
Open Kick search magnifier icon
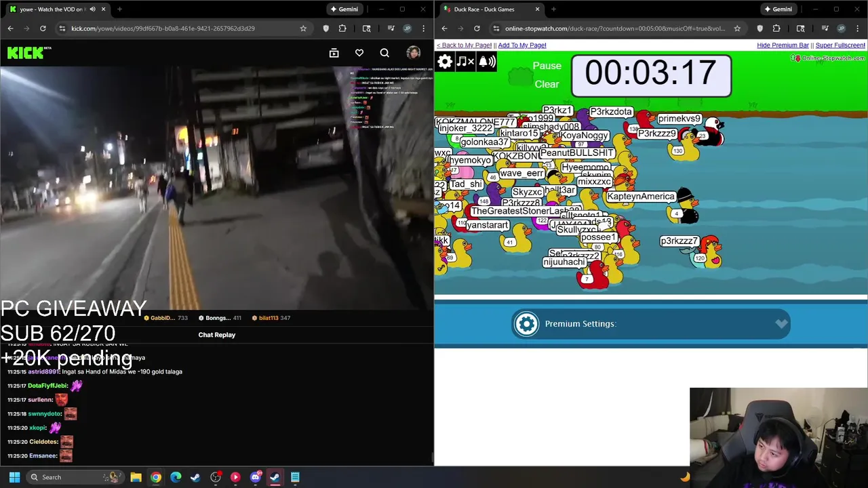[x=384, y=53]
